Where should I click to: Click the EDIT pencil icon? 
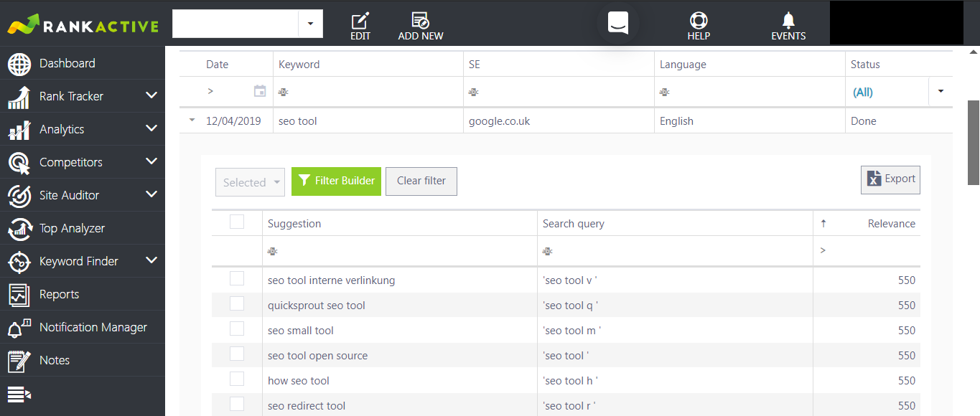tap(360, 20)
